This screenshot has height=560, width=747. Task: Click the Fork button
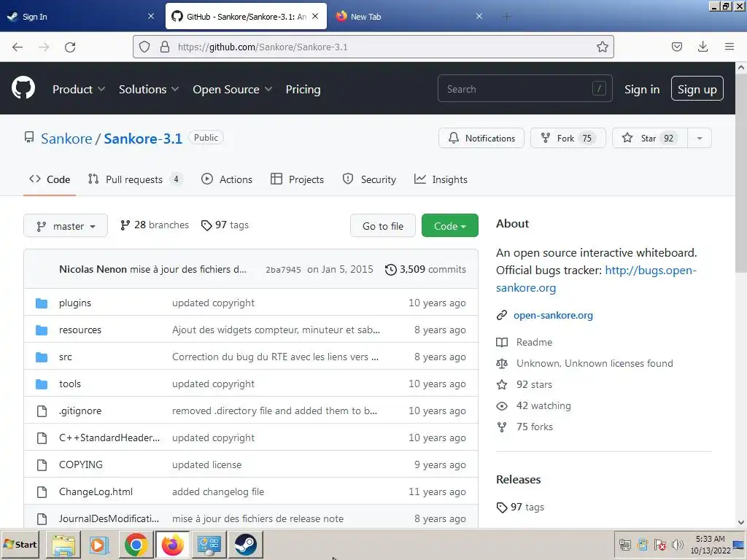568,138
